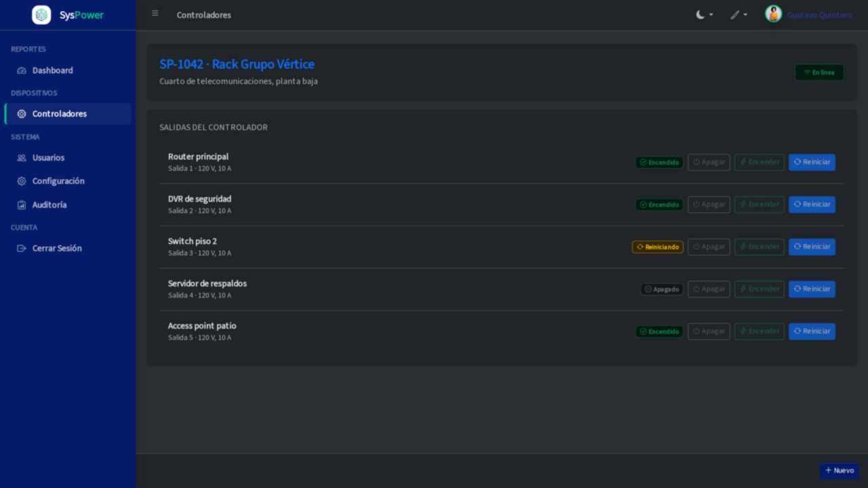Open Configuración in the sidebar
The image size is (868, 488).
(68, 181)
